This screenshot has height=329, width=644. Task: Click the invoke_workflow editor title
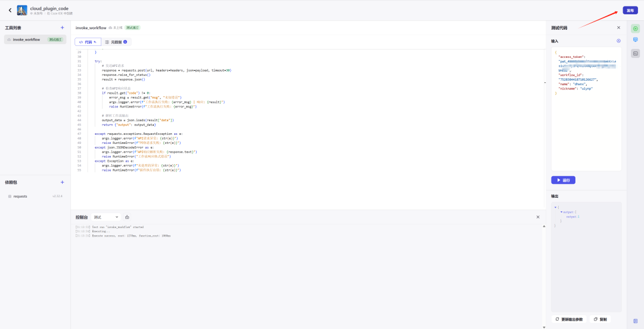[x=91, y=27]
